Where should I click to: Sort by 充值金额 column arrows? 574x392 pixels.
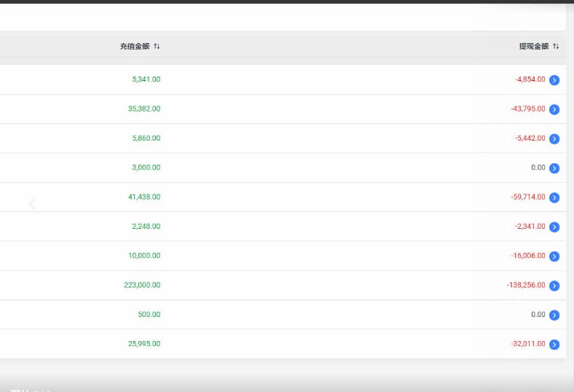157,46
